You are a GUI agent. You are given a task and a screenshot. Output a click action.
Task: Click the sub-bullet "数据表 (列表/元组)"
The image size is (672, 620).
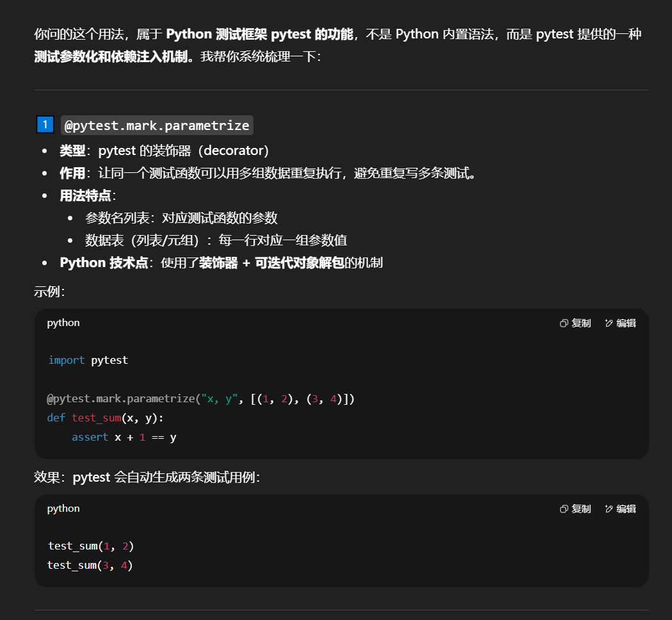click(x=216, y=240)
